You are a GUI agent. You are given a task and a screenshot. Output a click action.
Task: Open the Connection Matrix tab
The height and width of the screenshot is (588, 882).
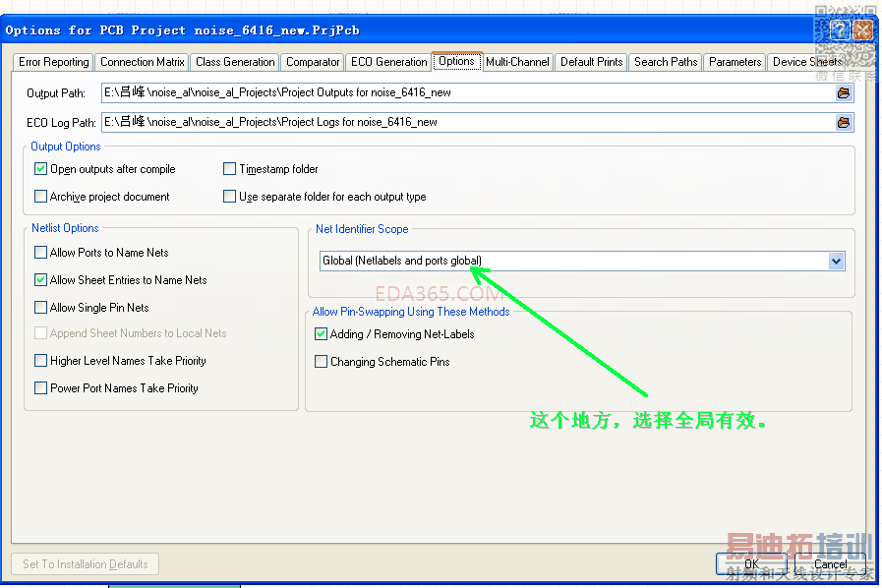[x=143, y=62]
